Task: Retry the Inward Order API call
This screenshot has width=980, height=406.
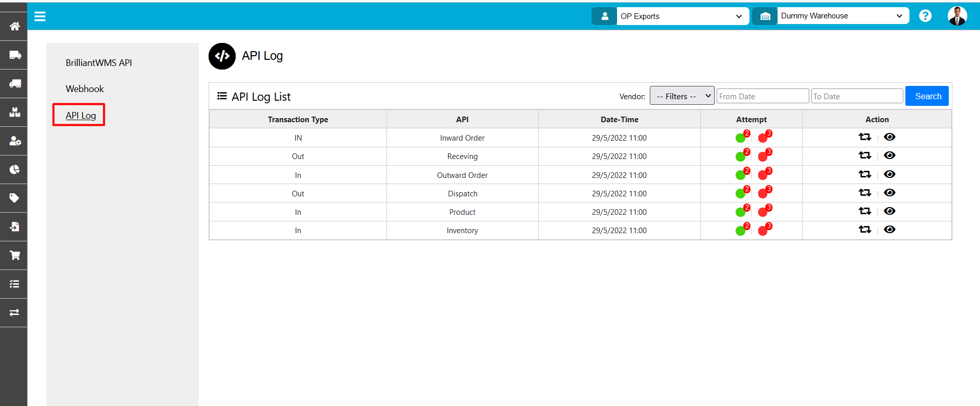Action: [x=864, y=137]
